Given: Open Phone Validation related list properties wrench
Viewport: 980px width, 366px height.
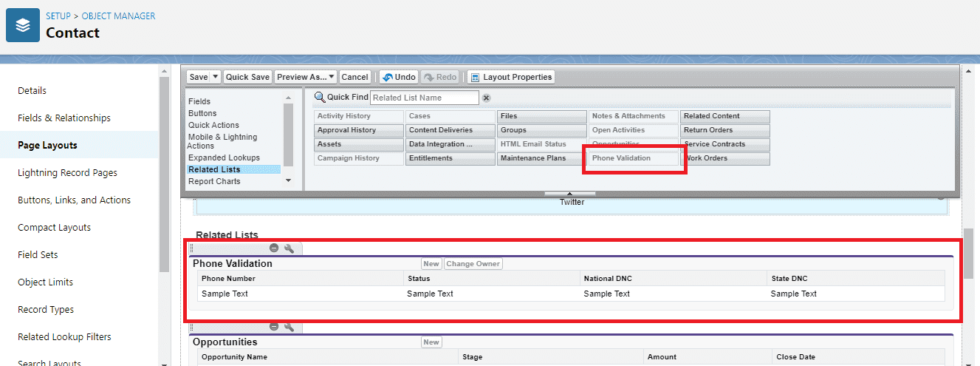Looking at the screenshot, I should pos(289,248).
